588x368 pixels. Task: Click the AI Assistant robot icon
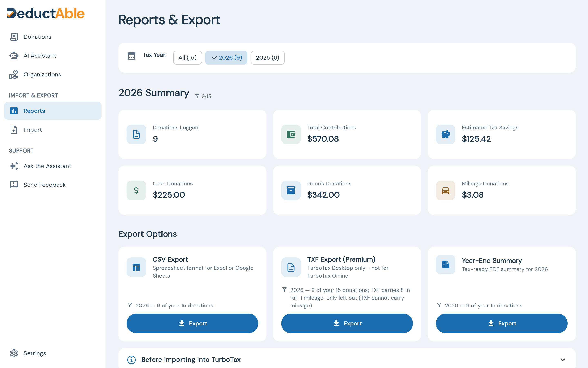(14, 56)
